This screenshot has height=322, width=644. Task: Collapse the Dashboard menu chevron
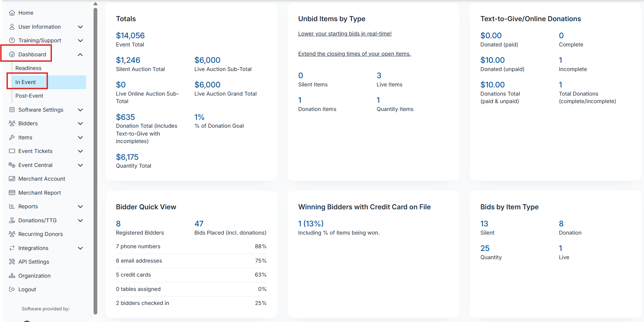tap(80, 55)
